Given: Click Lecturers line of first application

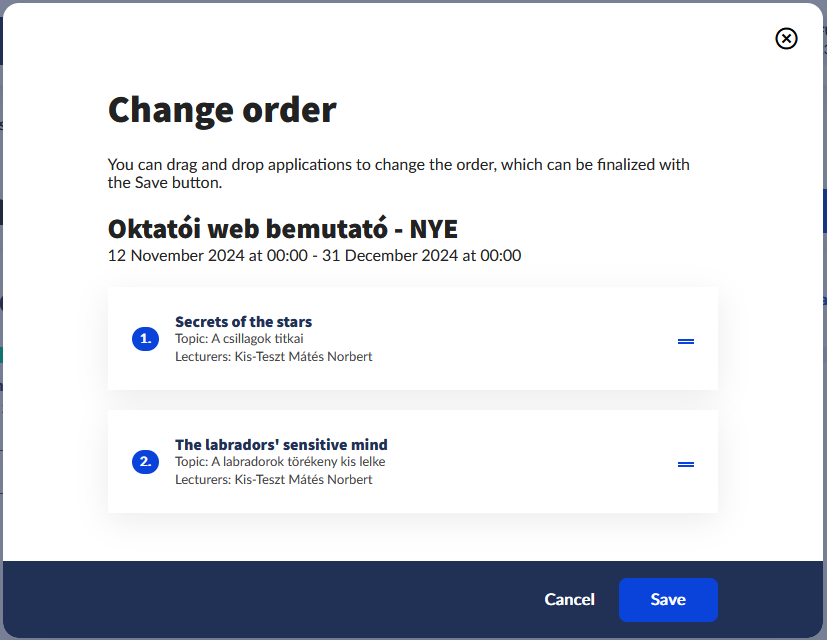Looking at the screenshot, I should pyautogui.click(x=273, y=356).
